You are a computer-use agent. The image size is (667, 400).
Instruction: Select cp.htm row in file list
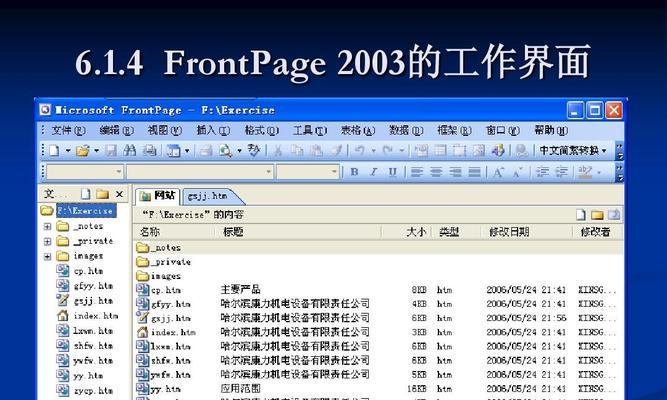click(x=378, y=290)
